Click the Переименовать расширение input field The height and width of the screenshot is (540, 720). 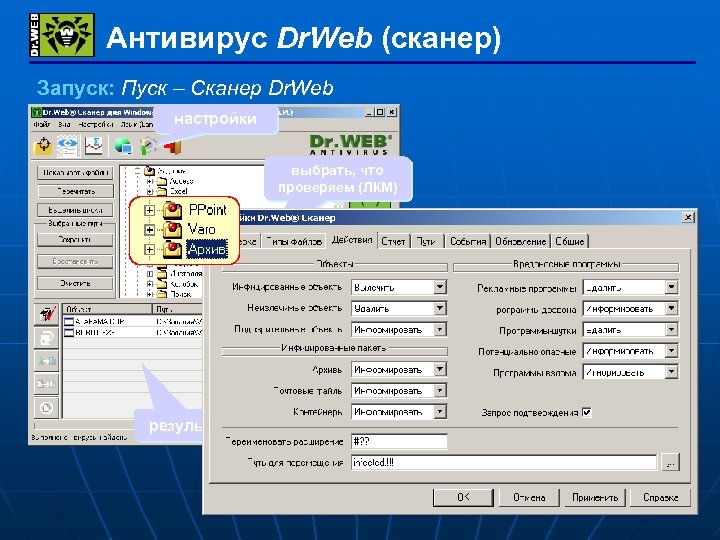click(x=399, y=441)
